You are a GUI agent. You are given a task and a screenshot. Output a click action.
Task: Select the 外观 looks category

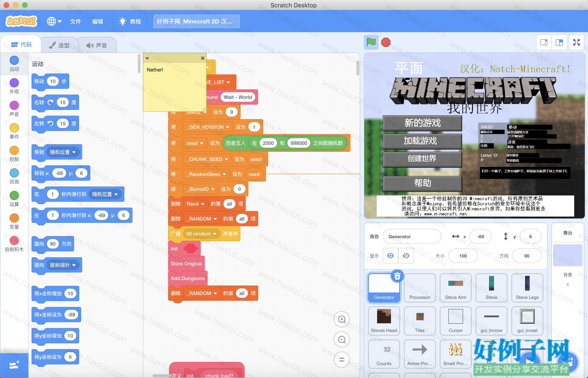(x=14, y=86)
